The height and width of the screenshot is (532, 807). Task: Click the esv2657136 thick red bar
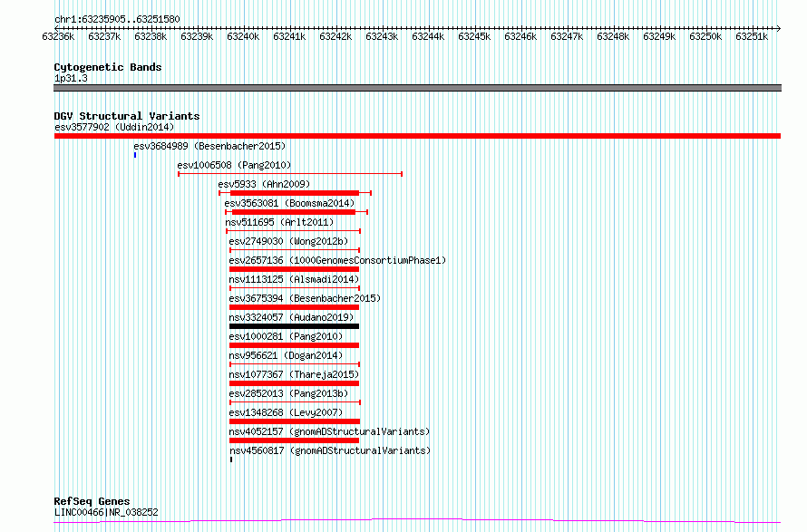[295, 269]
